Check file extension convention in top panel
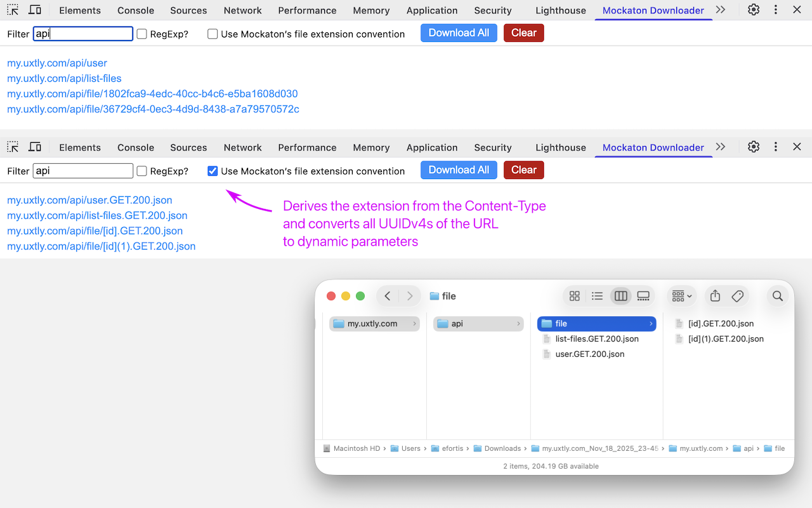 213,34
